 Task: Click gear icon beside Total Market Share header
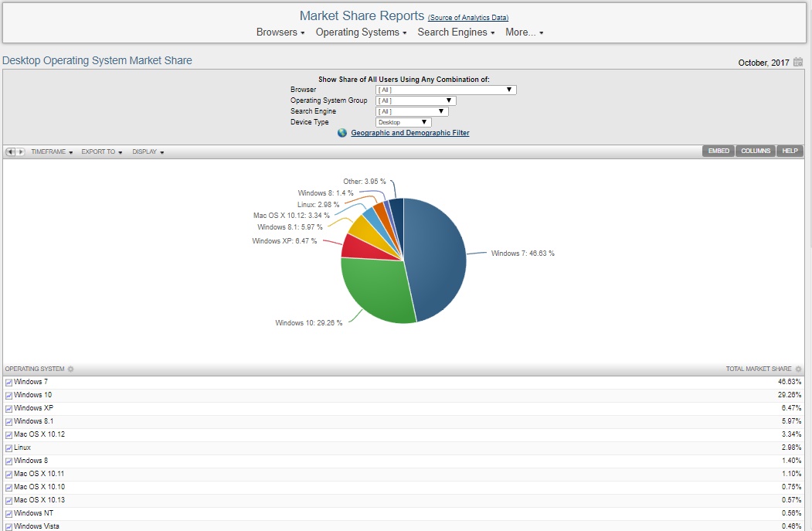tap(798, 369)
